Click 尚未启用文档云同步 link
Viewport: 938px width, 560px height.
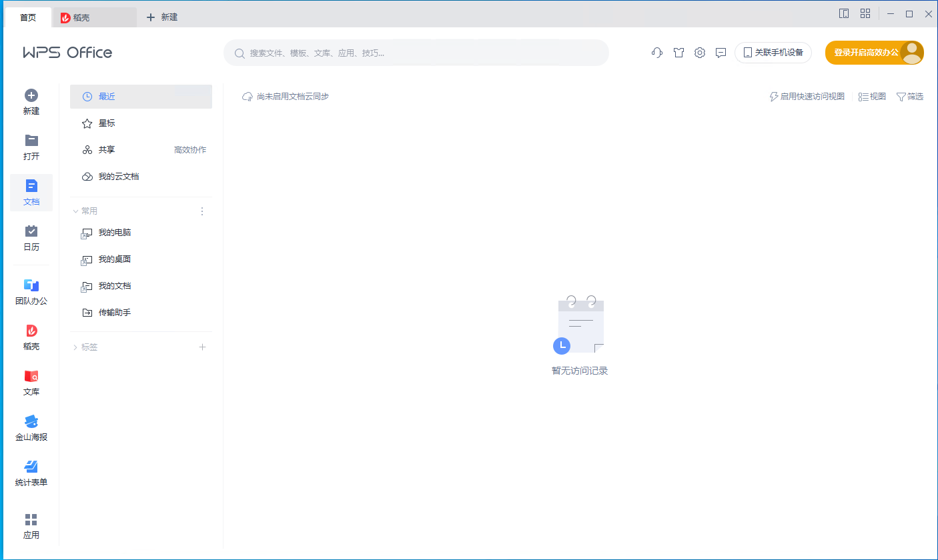[293, 97]
